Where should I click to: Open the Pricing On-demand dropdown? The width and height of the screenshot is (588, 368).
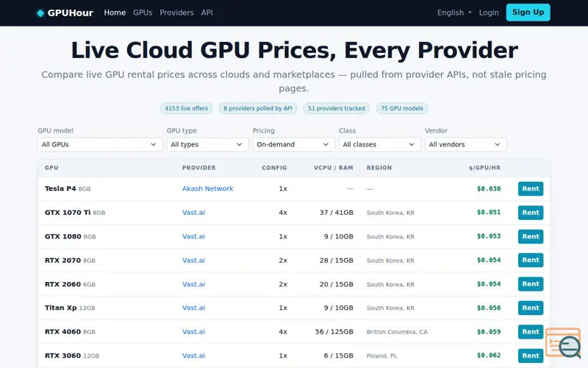[293, 144]
